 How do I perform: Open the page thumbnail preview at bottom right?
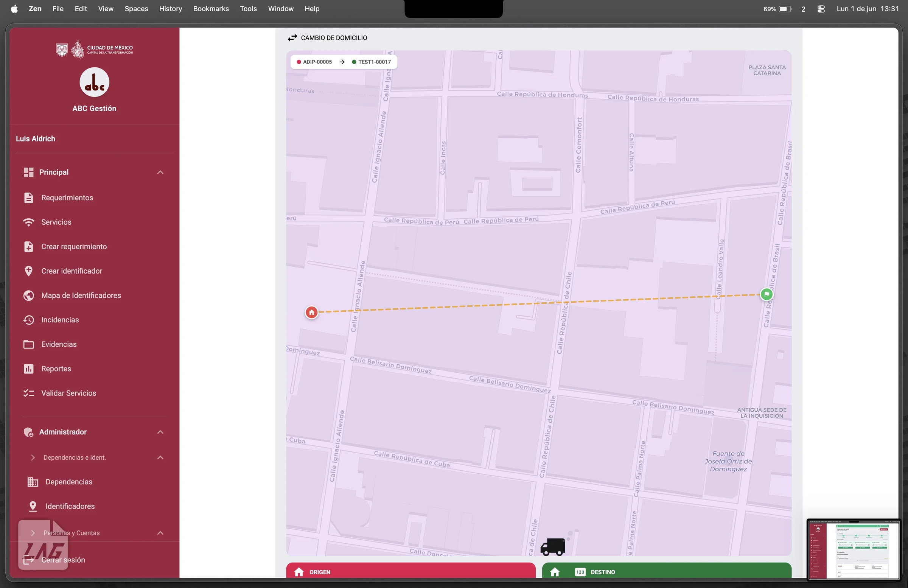pyautogui.click(x=853, y=550)
